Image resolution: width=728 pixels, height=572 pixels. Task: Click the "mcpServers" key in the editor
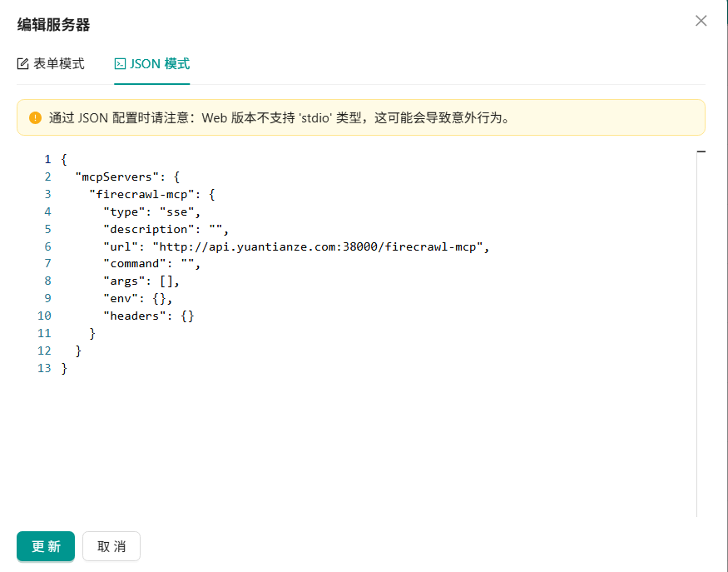(x=116, y=177)
